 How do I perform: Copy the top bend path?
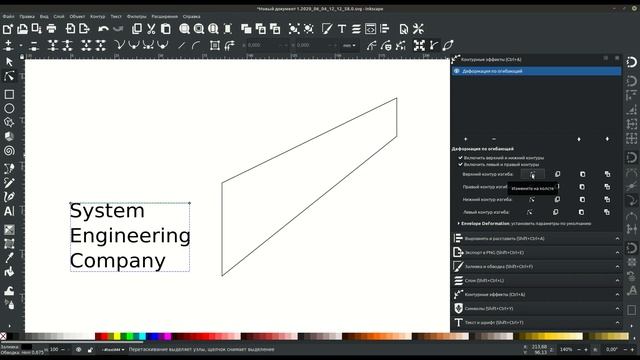(558, 174)
